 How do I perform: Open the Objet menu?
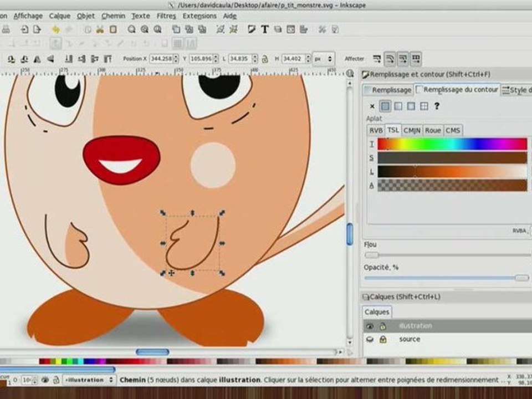[86, 16]
